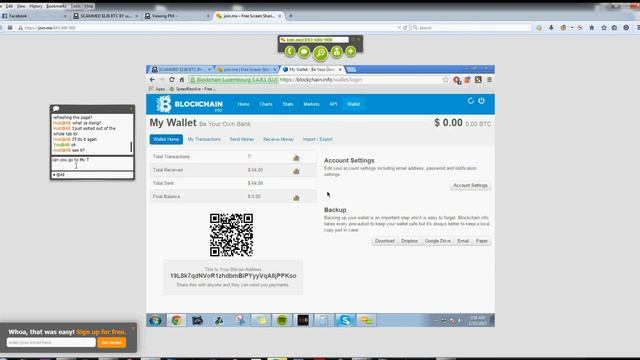
Task: Click the back arrow in shared Chrome window
Action: pos(152,80)
